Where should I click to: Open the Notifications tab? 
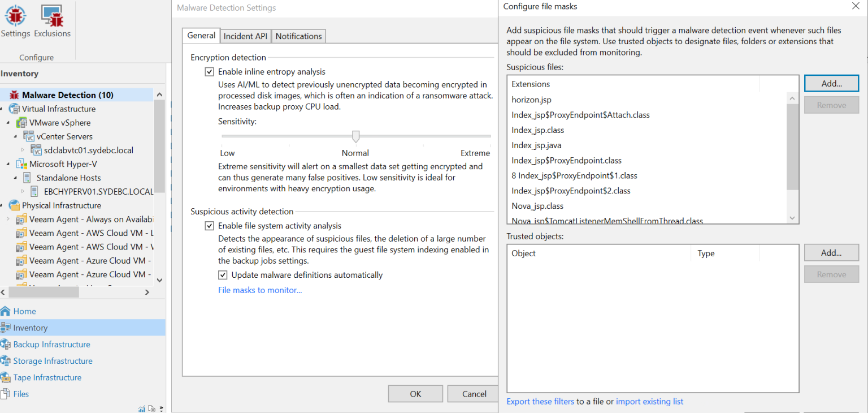pos(298,35)
